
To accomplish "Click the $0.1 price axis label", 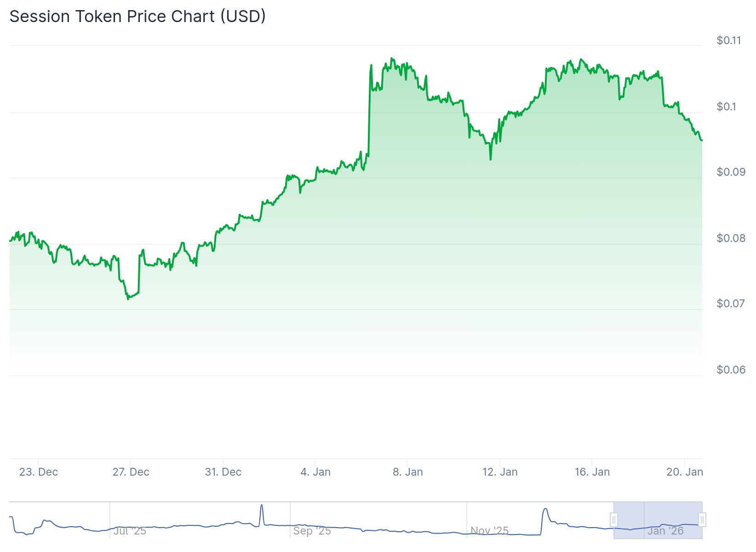I will (x=726, y=107).
